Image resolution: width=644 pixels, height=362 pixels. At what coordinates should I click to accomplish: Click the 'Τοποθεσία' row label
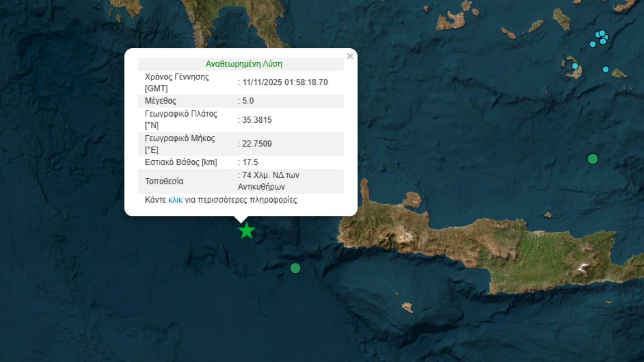164,181
